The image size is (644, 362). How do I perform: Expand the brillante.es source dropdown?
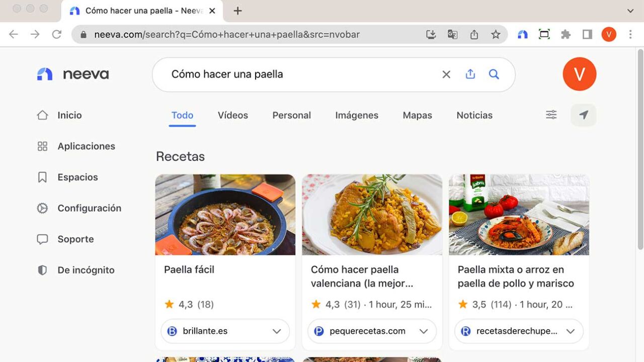276,331
